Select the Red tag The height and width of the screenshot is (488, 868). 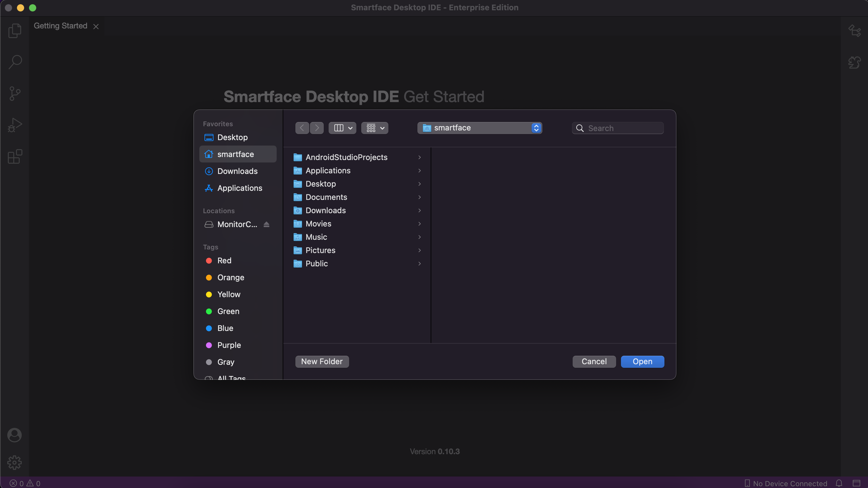tap(238, 261)
